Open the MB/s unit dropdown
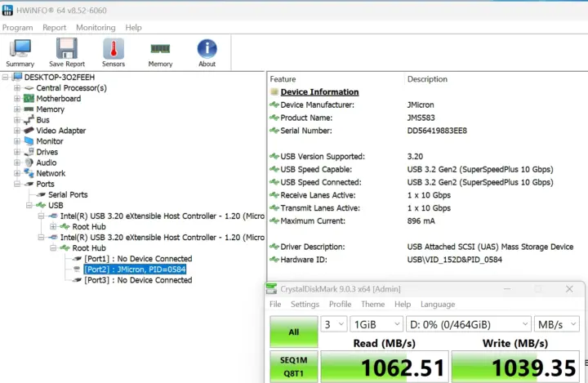588x383 pixels. pyautogui.click(x=557, y=324)
